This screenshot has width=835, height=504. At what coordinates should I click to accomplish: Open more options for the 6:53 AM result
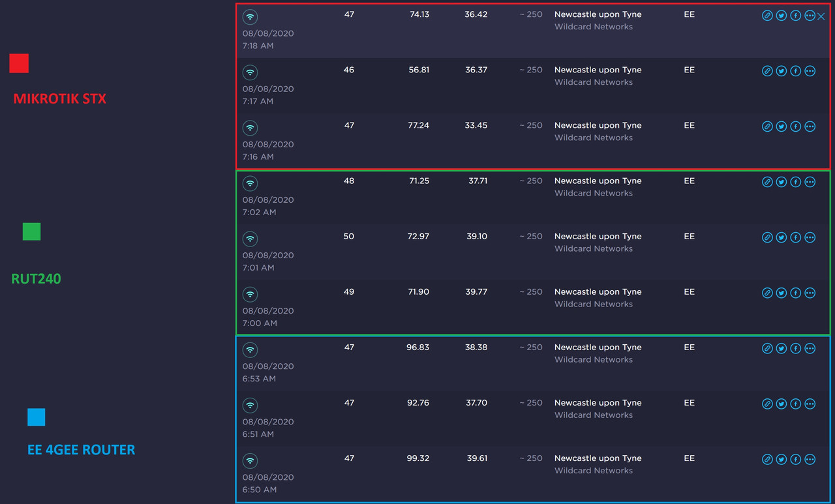click(810, 348)
